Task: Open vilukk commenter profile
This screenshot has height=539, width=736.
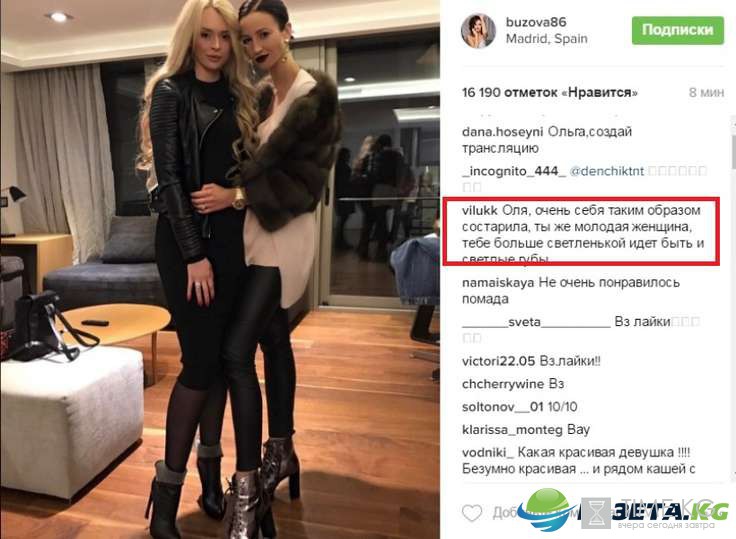Action: click(x=480, y=210)
